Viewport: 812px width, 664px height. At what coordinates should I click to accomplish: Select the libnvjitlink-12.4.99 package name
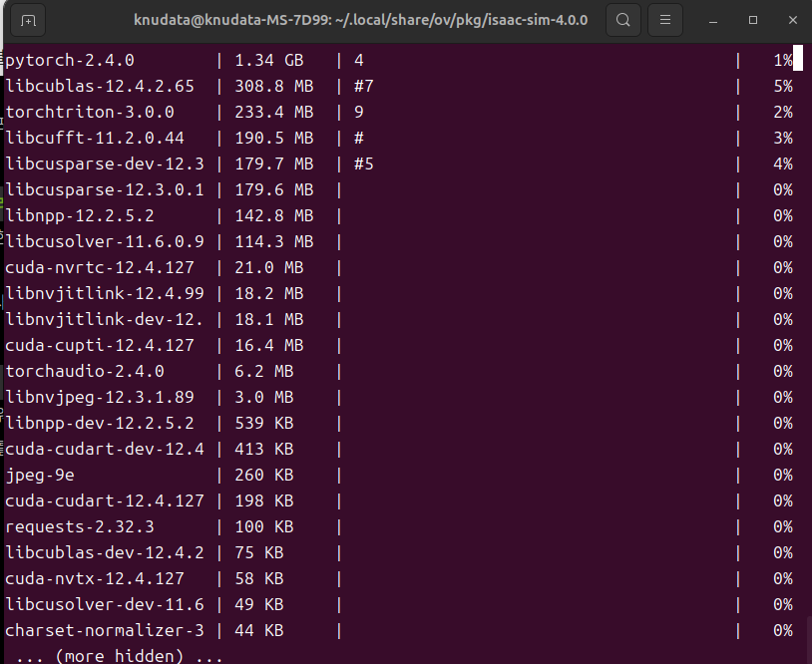pyautogui.click(x=105, y=293)
